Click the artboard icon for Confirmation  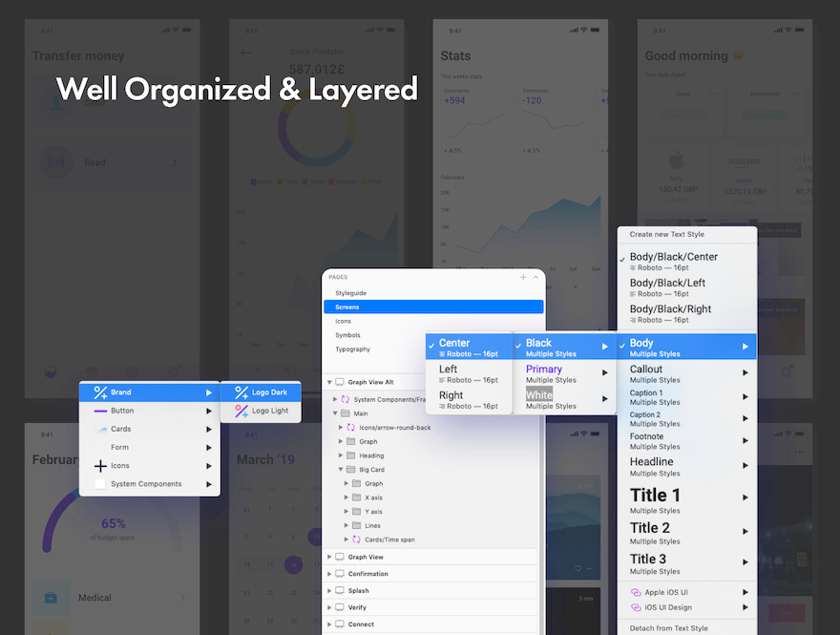click(340, 573)
